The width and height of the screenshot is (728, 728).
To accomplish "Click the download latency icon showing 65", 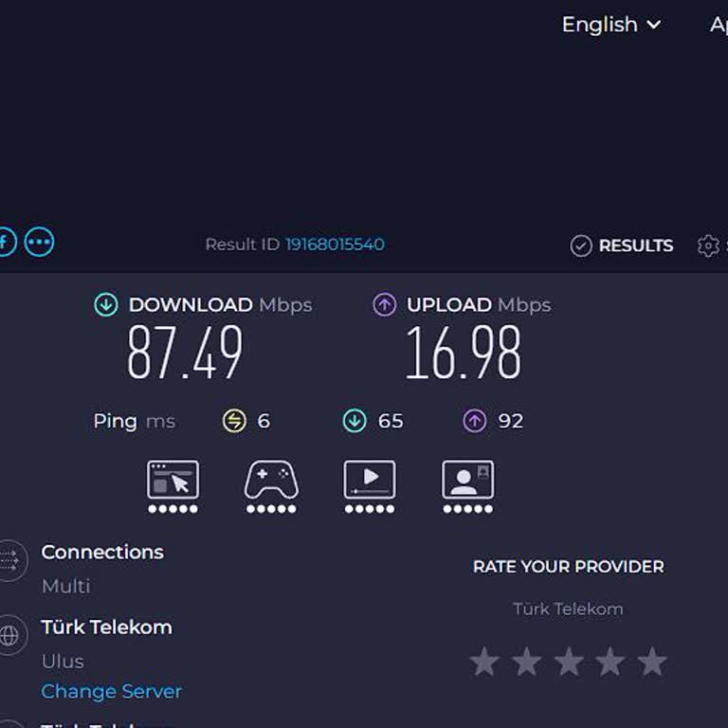I will (355, 421).
